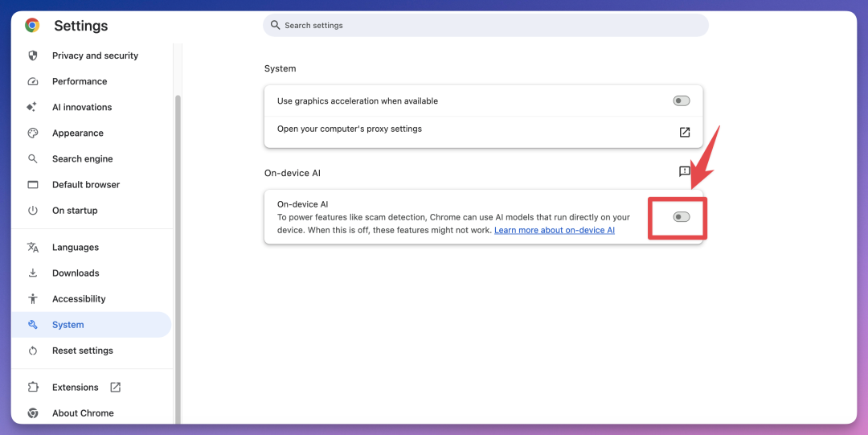Click the Settings page title
The image size is (868, 435).
click(81, 26)
